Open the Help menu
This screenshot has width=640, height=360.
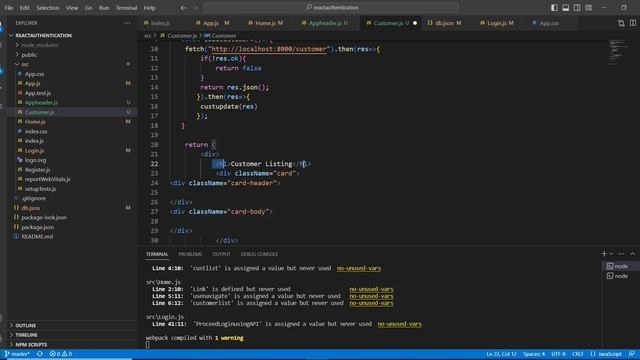[x=150, y=8]
